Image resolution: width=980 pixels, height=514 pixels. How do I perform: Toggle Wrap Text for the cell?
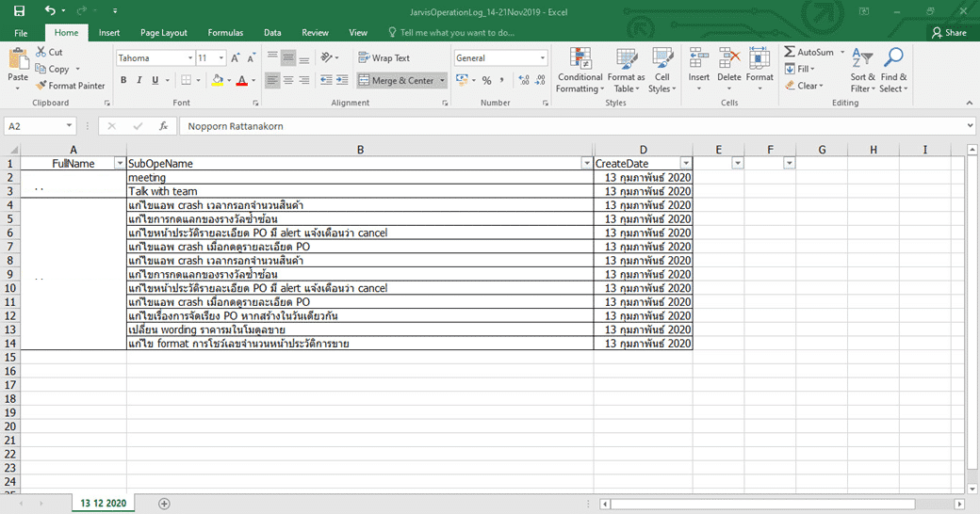click(384, 58)
